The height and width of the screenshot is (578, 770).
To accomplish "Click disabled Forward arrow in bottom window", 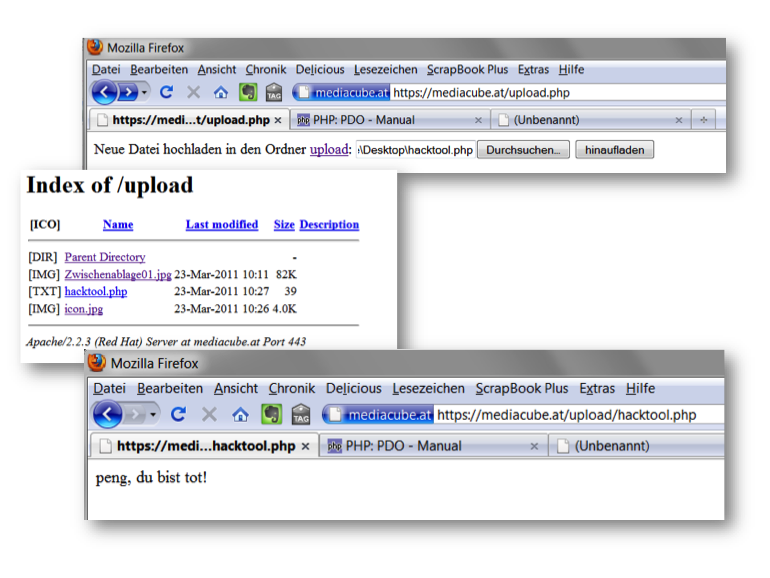I will click(135, 414).
